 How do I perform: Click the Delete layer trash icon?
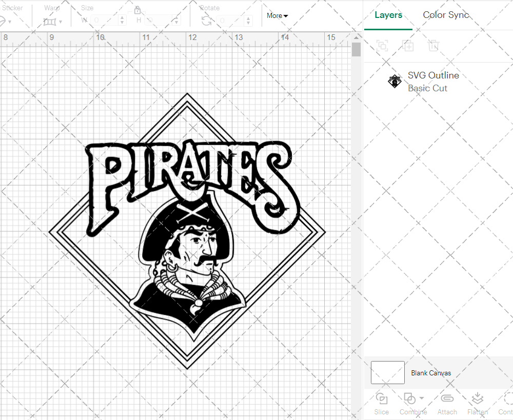click(433, 46)
